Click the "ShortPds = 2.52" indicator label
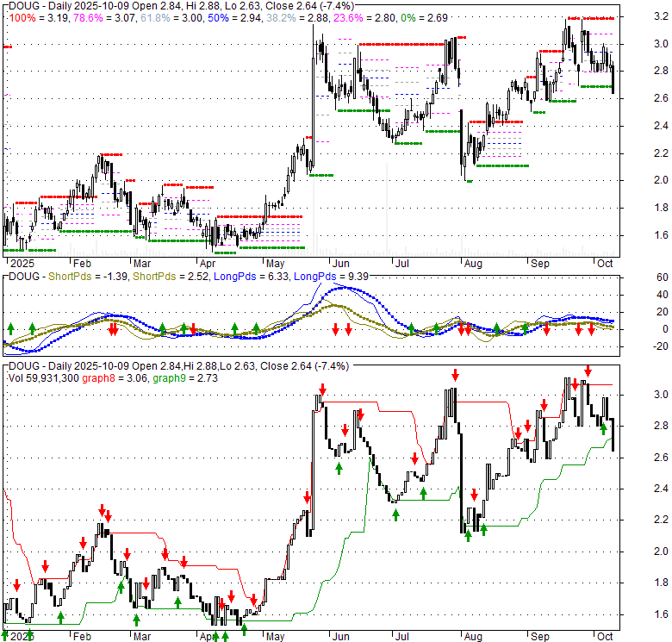672x642 pixels. pyautogui.click(x=171, y=277)
